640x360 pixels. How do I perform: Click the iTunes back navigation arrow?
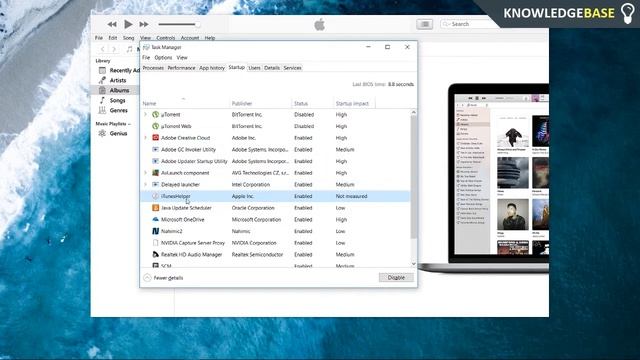[102, 49]
